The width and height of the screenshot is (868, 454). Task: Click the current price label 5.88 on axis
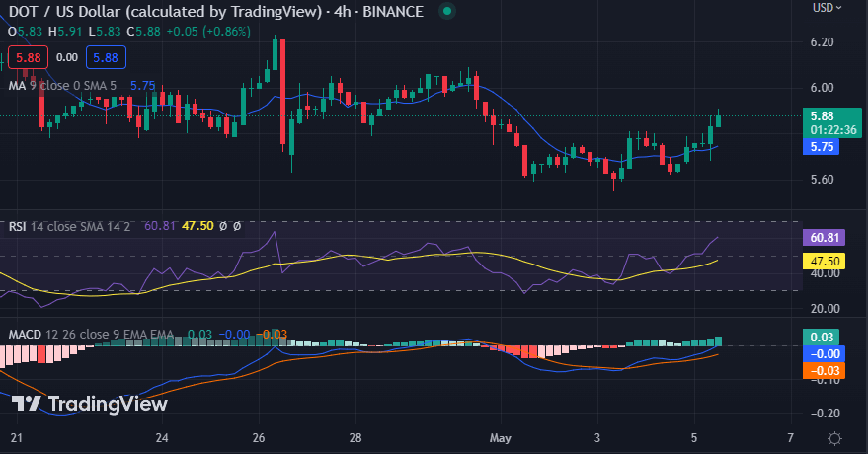point(832,122)
